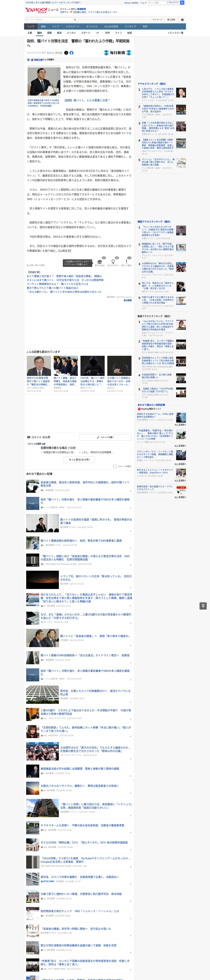Image resolution: width=210 pixels, height=980 pixels.
Task: Click the 毎日新聞 publisher logo
Action: tap(117, 53)
